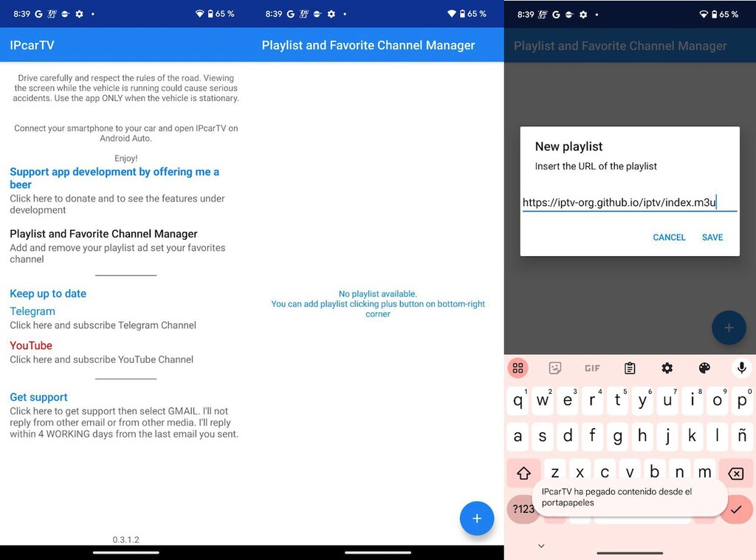Click the playlist URL input field
This screenshot has height=560, width=756.
pos(629,203)
